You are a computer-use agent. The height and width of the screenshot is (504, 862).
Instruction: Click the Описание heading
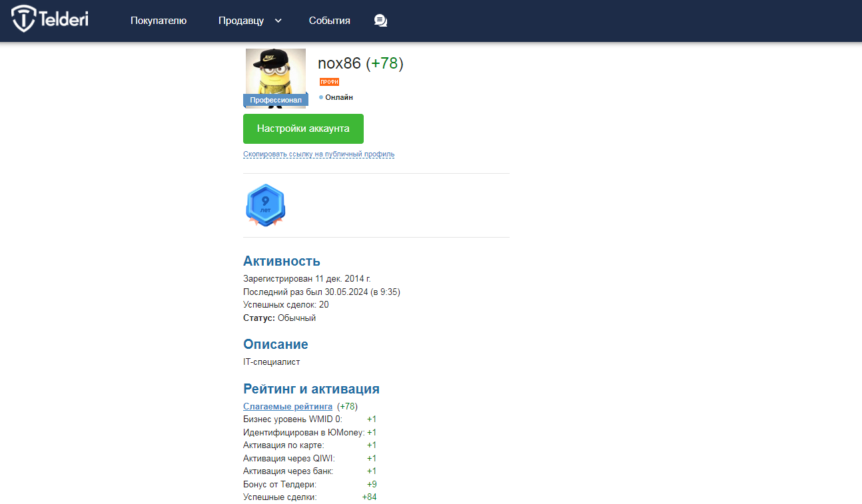(276, 345)
